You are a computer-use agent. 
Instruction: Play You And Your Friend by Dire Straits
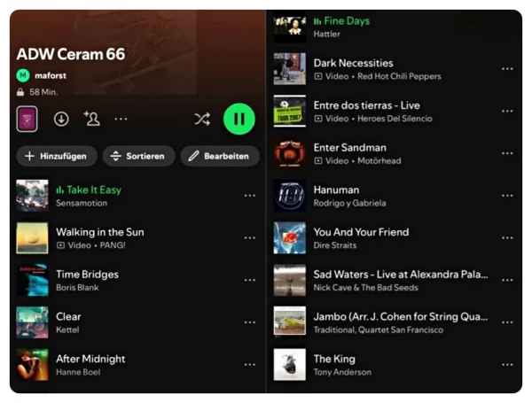pyautogui.click(x=361, y=232)
